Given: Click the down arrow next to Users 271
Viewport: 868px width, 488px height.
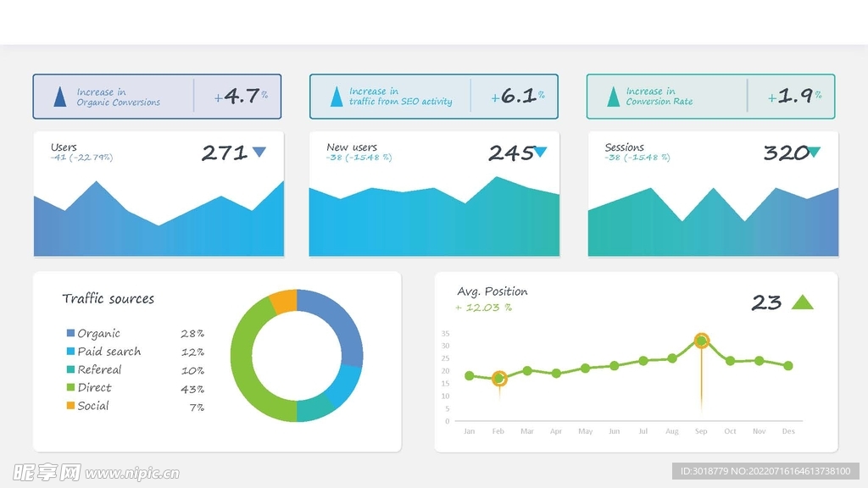Looking at the screenshot, I should click(x=259, y=152).
